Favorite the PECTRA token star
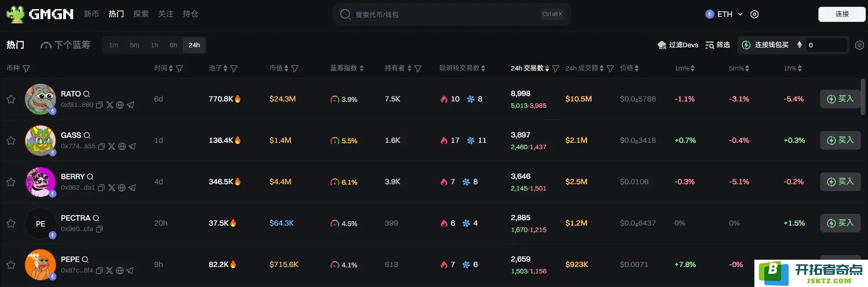 point(11,223)
